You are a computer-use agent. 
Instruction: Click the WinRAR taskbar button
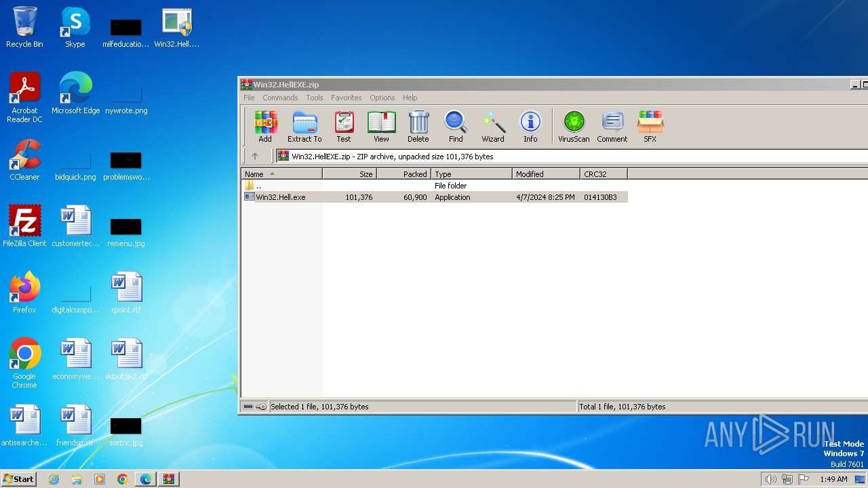tap(169, 479)
